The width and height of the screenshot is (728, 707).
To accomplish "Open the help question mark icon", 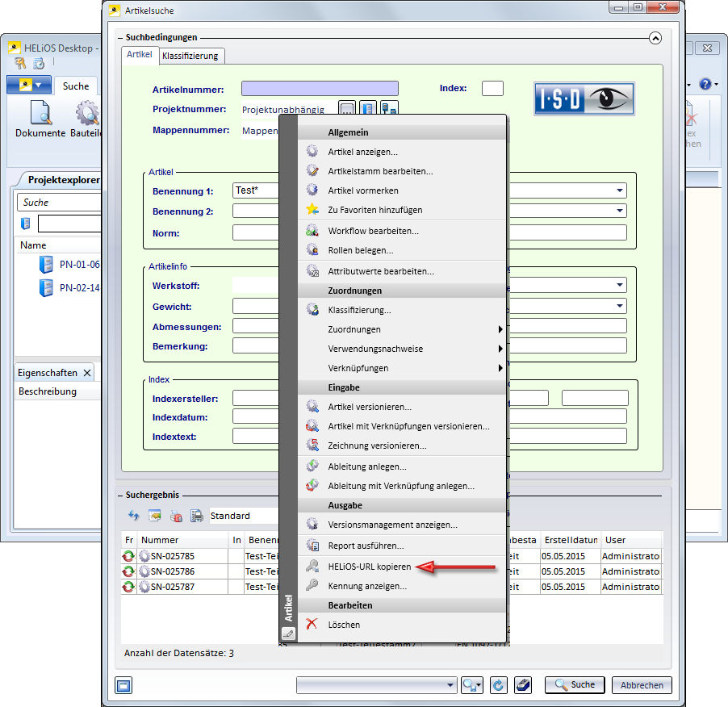I will coord(705,84).
